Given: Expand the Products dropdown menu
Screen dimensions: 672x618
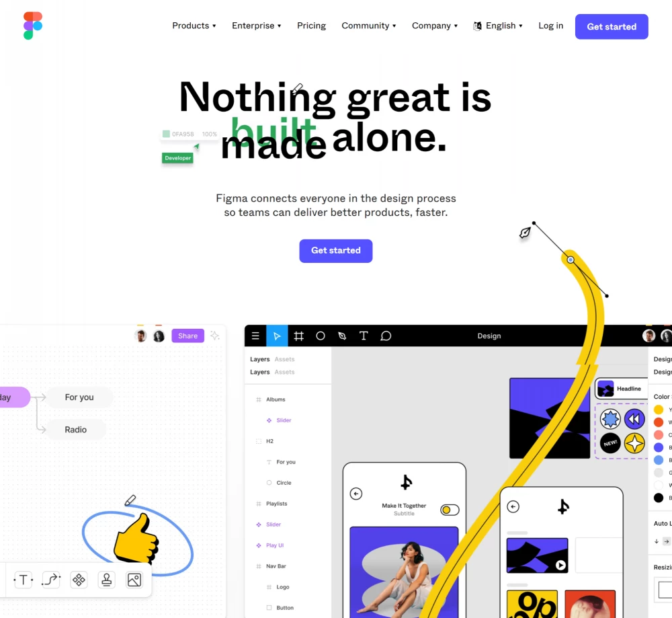Looking at the screenshot, I should click(194, 26).
